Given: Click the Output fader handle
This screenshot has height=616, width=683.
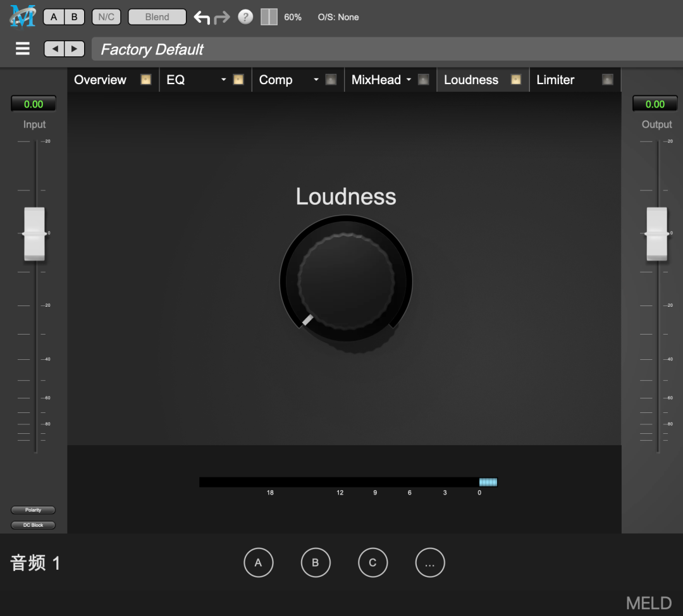Looking at the screenshot, I should click(x=656, y=234).
